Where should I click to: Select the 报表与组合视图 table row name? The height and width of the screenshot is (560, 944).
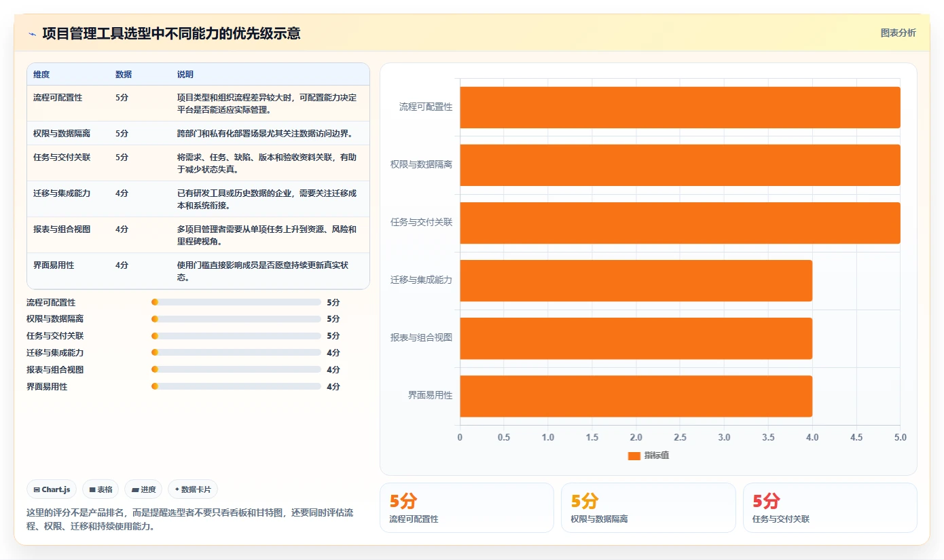click(x=62, y=229)
